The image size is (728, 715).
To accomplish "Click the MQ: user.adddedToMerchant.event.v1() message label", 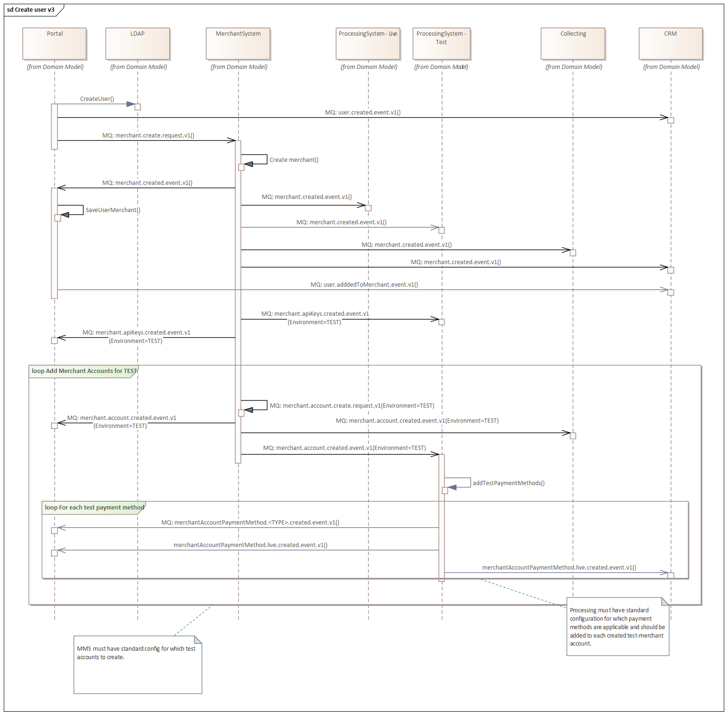I will point(364,285).
